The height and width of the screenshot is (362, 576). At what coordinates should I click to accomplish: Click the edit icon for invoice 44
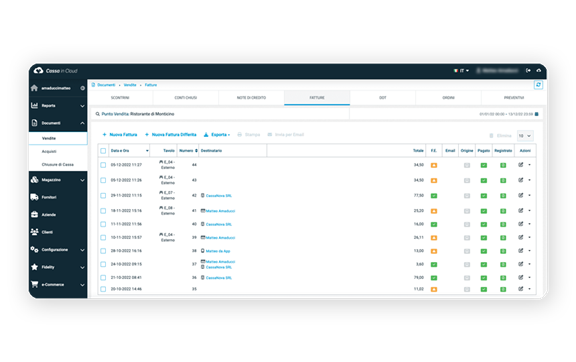coord(521,165)
